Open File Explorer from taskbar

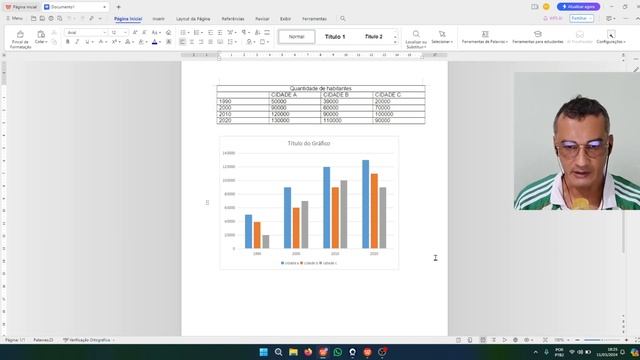pyautogui.click(x=293, y=352)
